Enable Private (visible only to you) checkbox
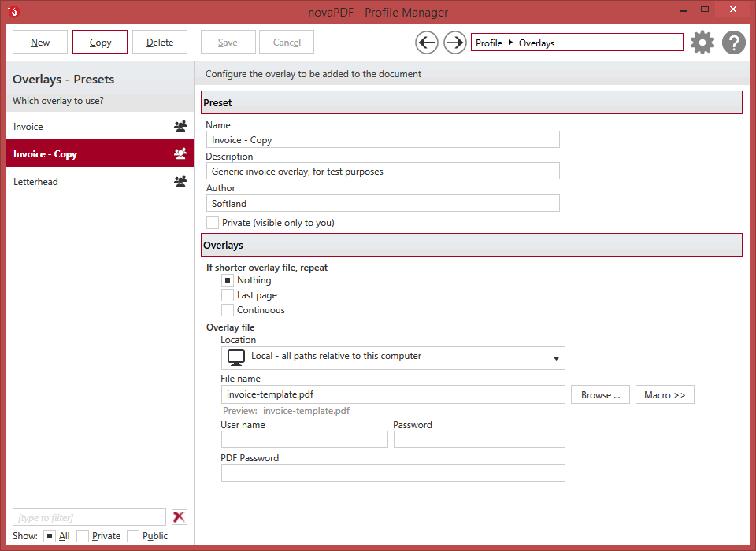This screenshot has width=756, height=551. tap(213, 223)
